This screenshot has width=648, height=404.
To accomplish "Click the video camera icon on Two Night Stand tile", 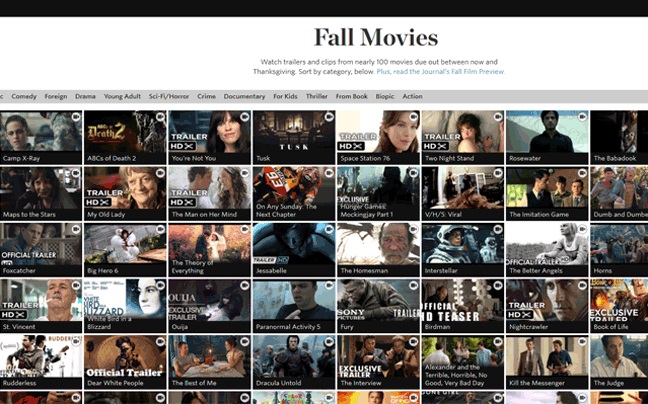I will point(498,117).
